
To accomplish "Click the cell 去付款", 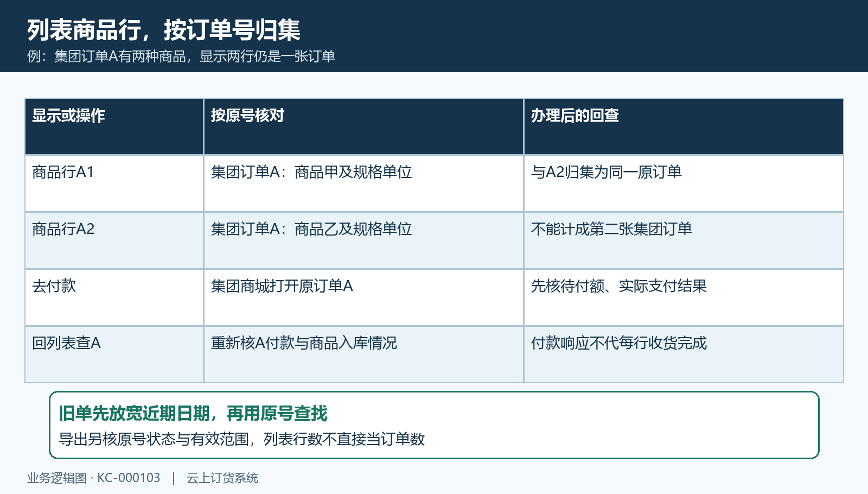I will pos(114,297).
